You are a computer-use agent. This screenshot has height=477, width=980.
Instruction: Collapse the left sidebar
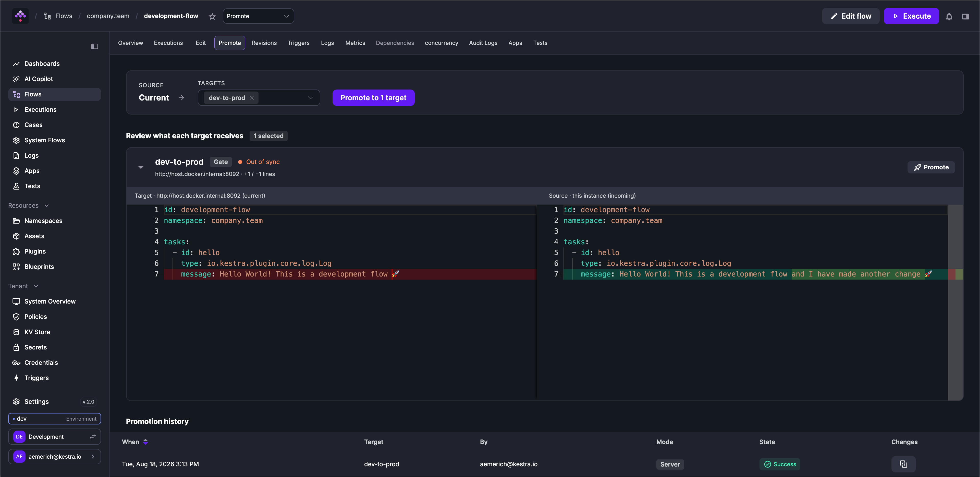click(95, 46)
